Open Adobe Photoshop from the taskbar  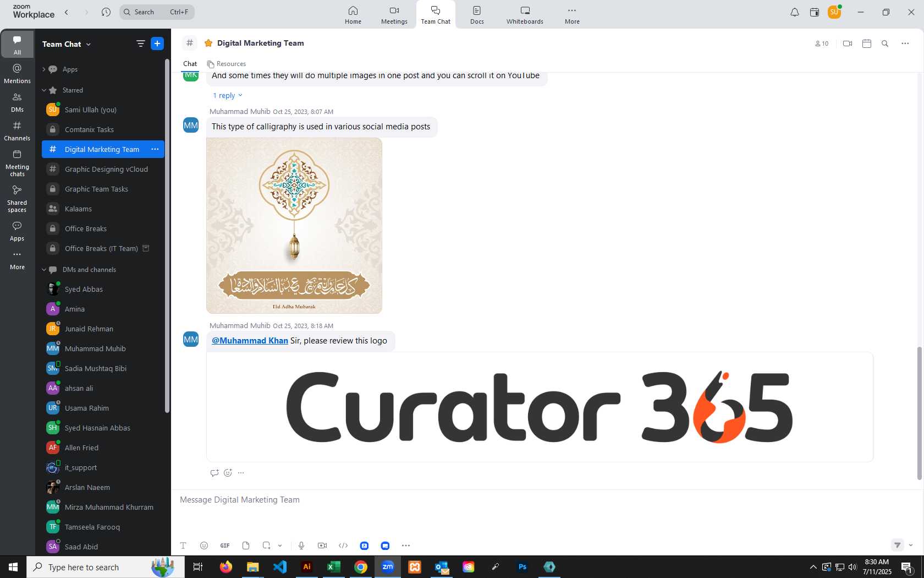(x=522, y=567)
